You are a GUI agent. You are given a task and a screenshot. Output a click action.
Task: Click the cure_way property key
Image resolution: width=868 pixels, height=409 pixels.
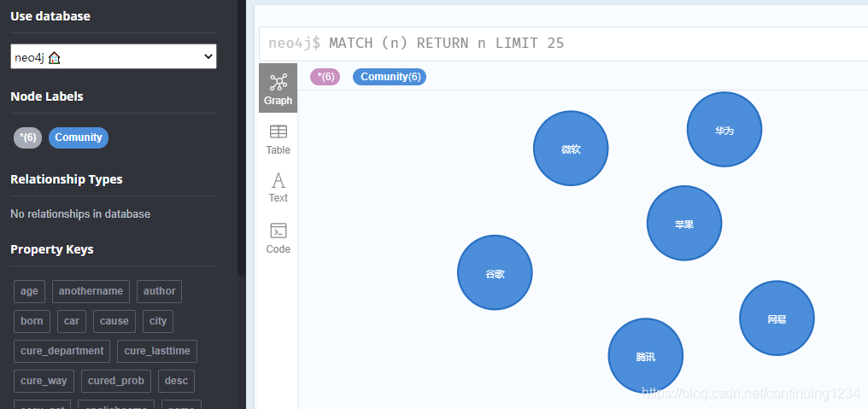click(44, 382)
